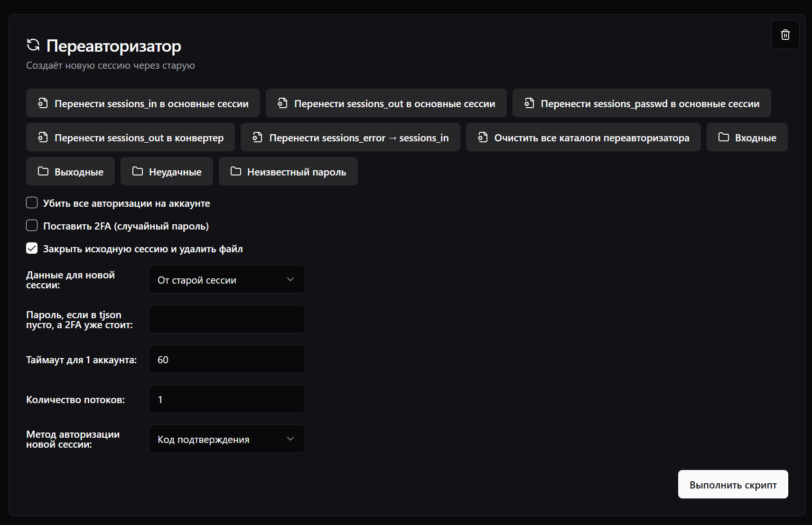
Task: Click the 'Таймаут для 1 аккаунта' field
Action: tap(226, 359)
